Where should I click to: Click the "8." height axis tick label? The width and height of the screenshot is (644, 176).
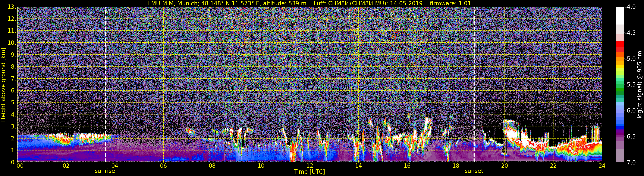(x=13, y=67)
